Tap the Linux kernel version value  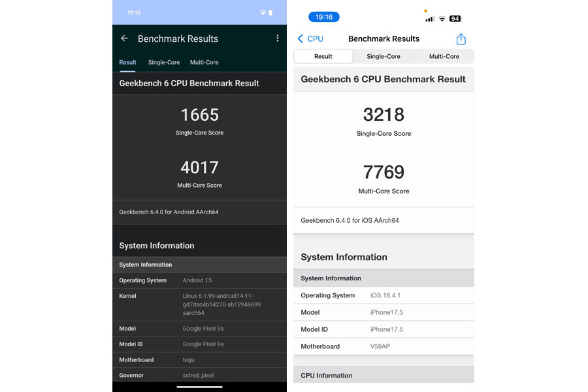pyautogui.click(x=221, y=304)
